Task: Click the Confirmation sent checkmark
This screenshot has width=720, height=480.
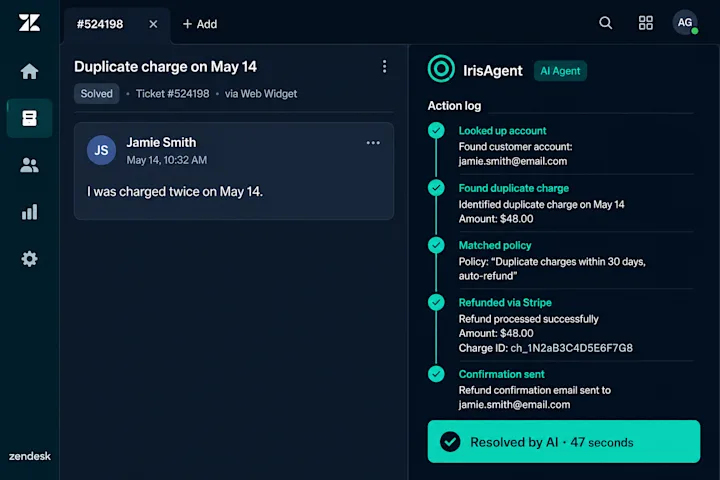Action: pyautogui.click(x=436, y=374)
